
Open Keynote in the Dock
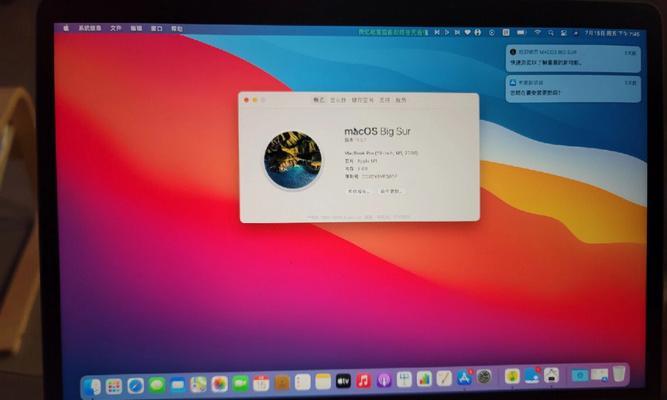(404, 379)
